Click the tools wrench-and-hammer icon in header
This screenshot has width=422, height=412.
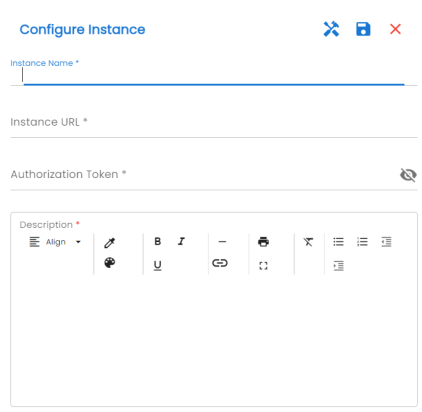coord(331,29)
